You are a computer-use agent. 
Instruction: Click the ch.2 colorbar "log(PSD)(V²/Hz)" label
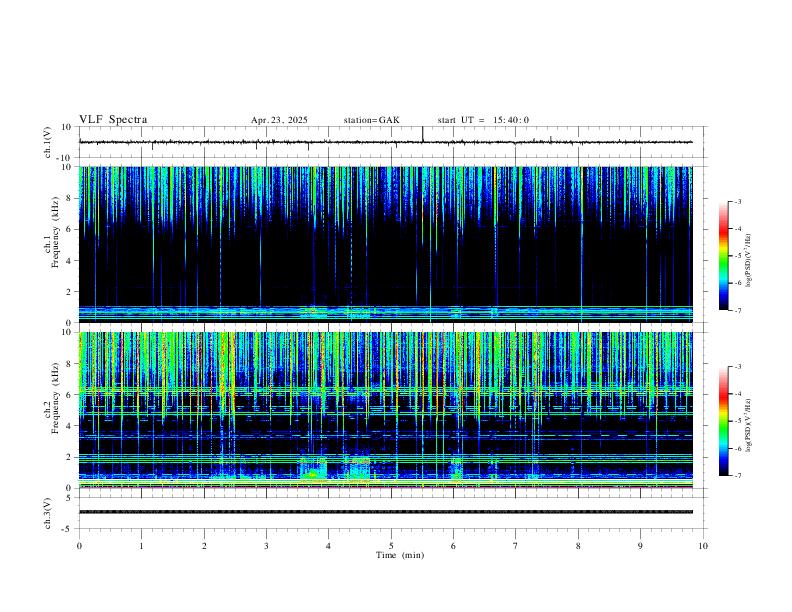pyautogui.click(x=749, y=425)
